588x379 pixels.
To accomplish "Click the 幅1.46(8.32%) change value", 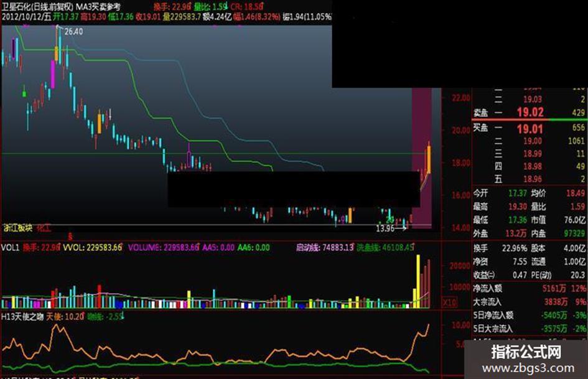I will click(x=256, y=17).
